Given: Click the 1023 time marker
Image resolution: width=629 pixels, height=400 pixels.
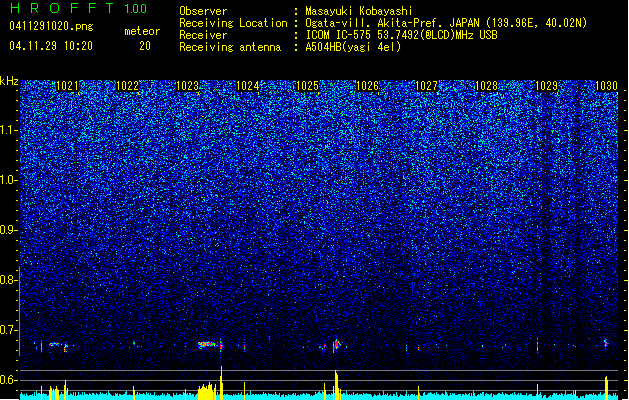Looking at the screenshot, I should (x=188, y=86).
